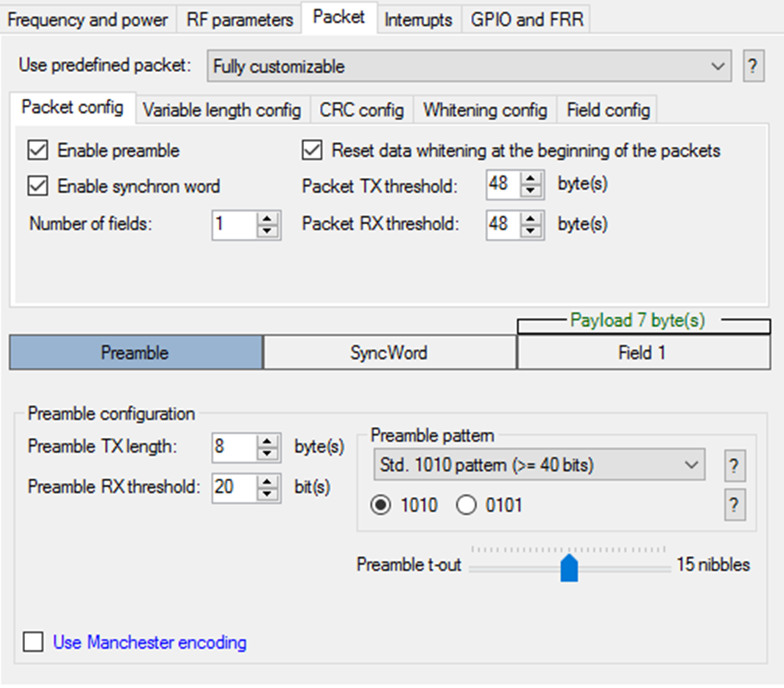The image size is (784, 688).
Task: Increase Number of fields using up arrow
Action: [268, 219]
